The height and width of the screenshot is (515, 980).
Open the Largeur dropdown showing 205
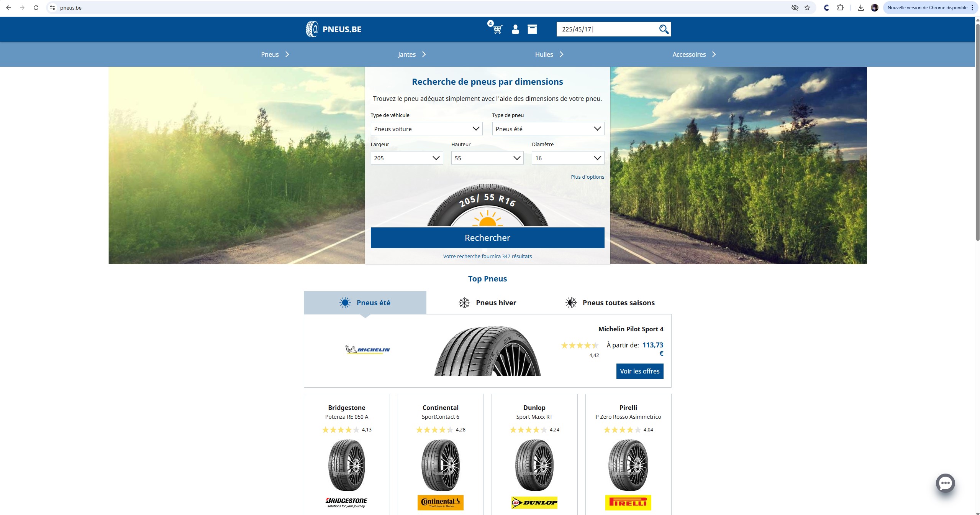coord(406,158)
